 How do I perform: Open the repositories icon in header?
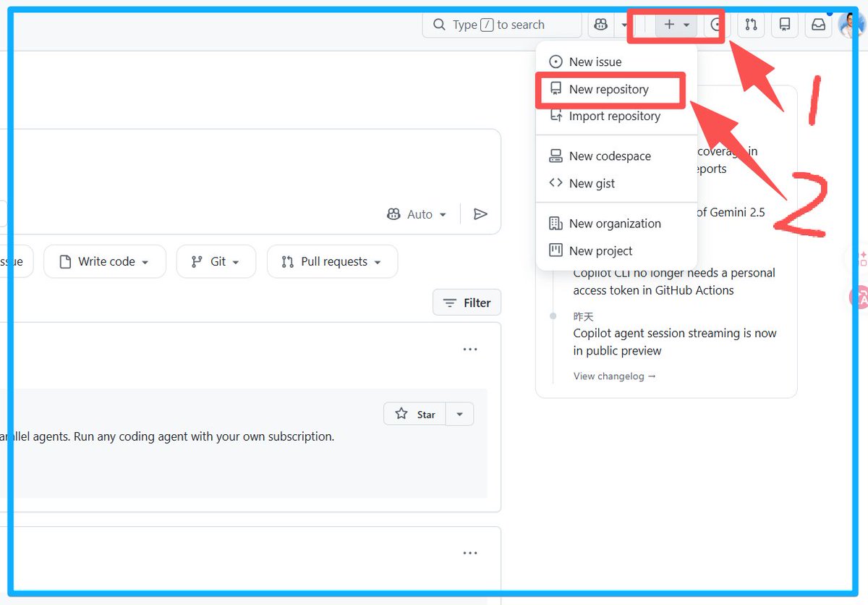pyautogui.click(x=784, y=25)
